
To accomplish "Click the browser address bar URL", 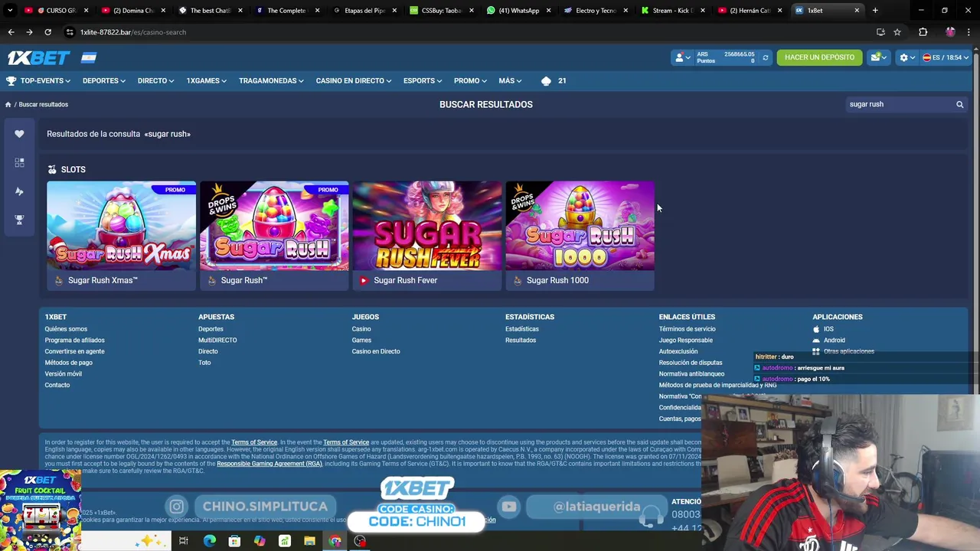I will (133, 32).
